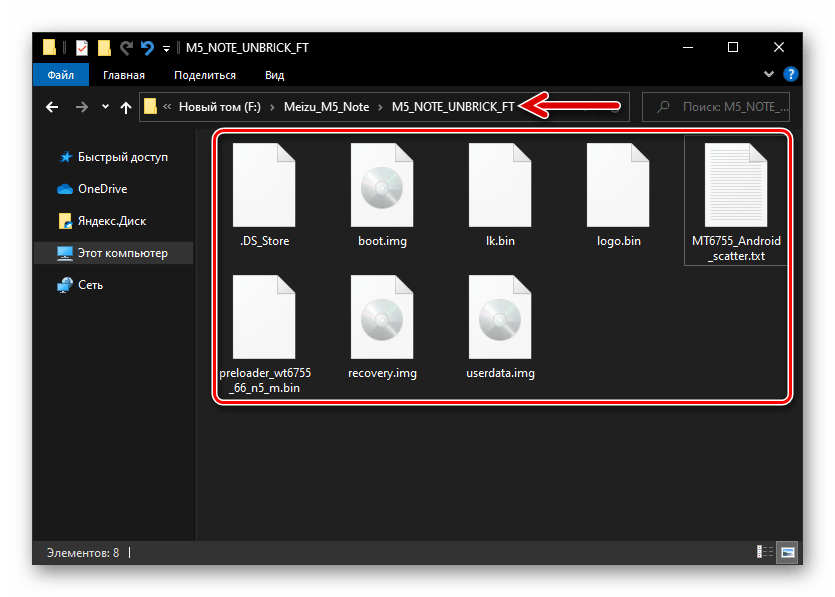
Task: Go back with the Back arrow
Action: (52, 107)
